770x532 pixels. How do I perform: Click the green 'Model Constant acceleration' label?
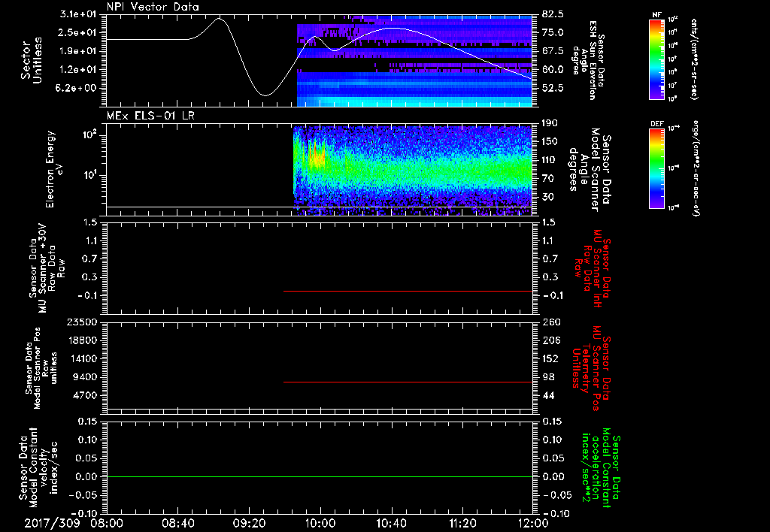pyautogui.click(x=601, y=468)
